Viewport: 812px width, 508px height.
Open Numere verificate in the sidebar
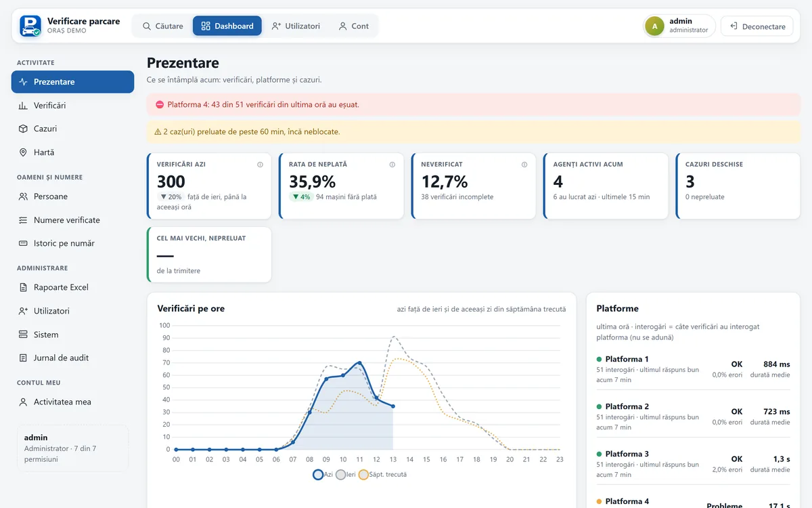click(x=72, y=220)
